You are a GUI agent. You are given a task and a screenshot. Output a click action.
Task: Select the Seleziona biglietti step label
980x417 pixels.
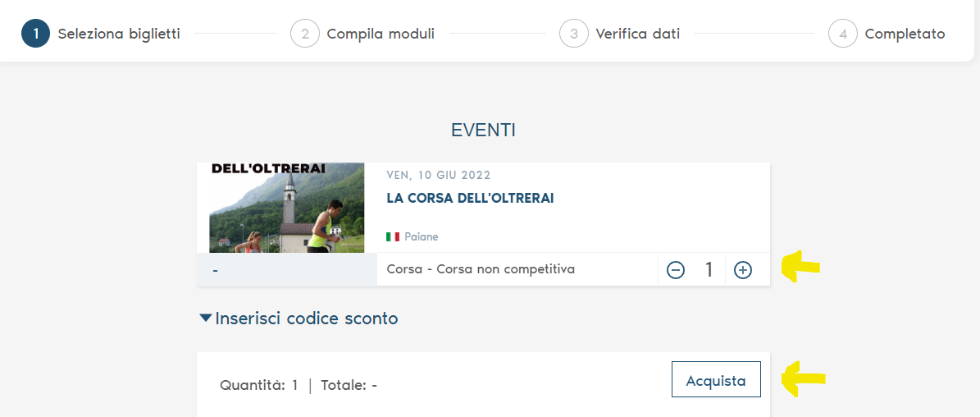119,34
